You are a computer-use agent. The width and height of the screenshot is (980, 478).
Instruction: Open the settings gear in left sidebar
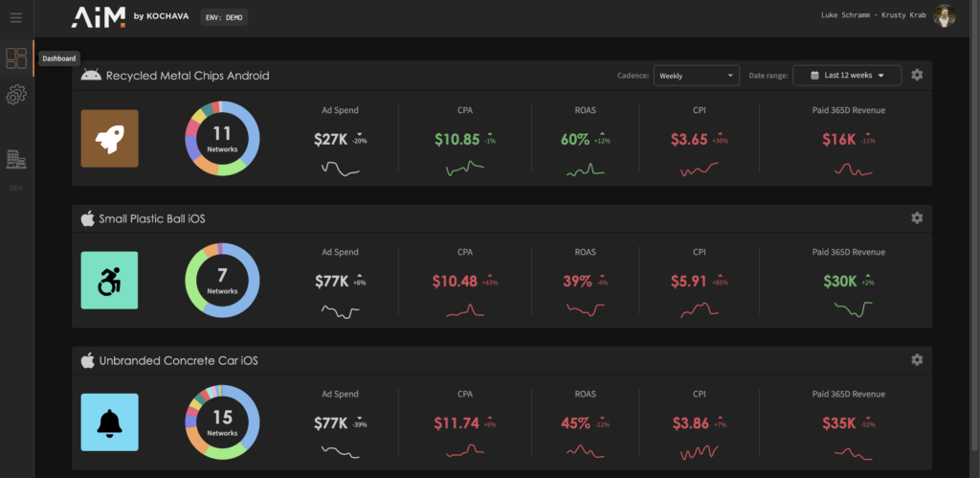tap(16, 95)
